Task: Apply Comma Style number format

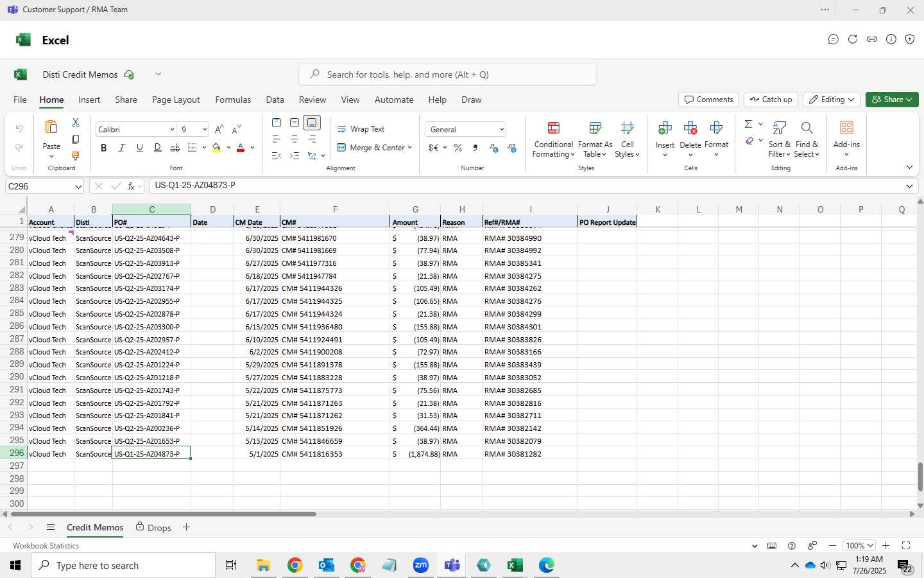Action: point(475,148)
